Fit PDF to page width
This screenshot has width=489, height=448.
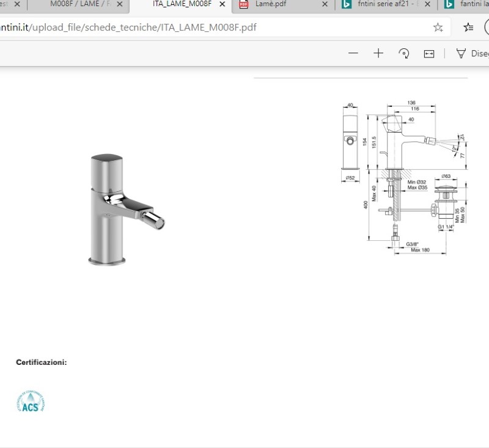pyautogui.click(x=429, y=54)
